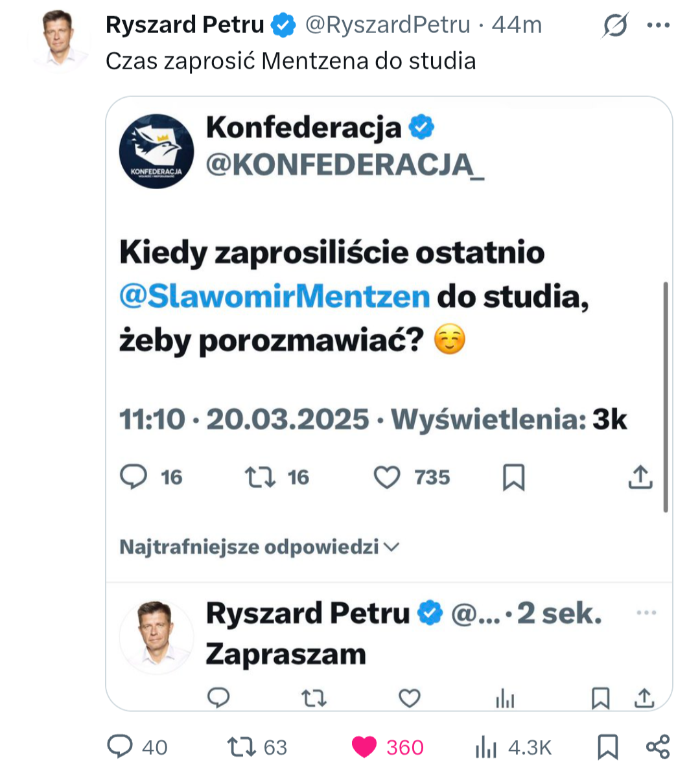
Task: Click the scrollbar in the embedded screenshot
Action: pos(666,396)
